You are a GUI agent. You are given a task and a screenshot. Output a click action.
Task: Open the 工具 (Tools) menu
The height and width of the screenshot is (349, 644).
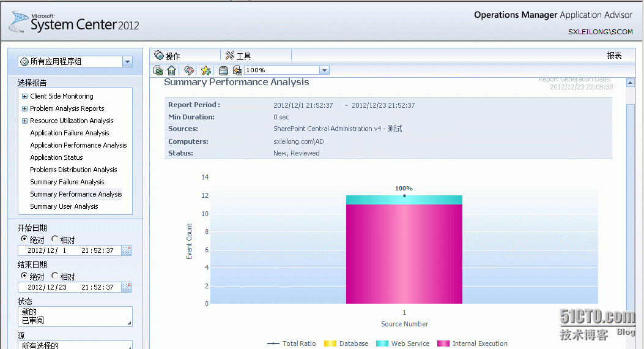coord(239,56)
